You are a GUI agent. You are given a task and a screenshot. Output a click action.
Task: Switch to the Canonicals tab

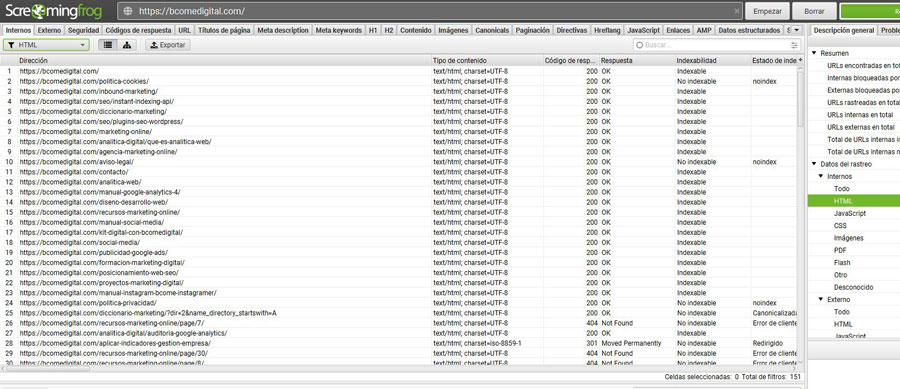pyautogui.click(x=492, y=30)
